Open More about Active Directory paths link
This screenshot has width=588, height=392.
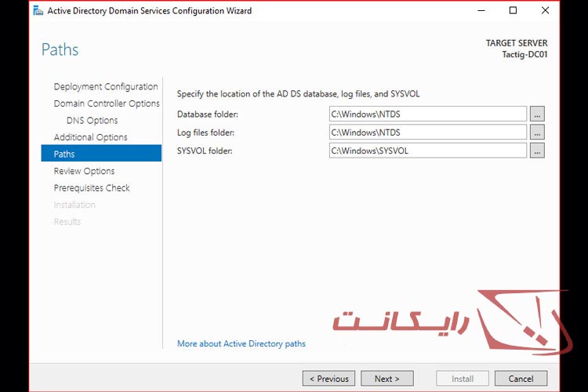pyautogui.click(x=241, y=344)
